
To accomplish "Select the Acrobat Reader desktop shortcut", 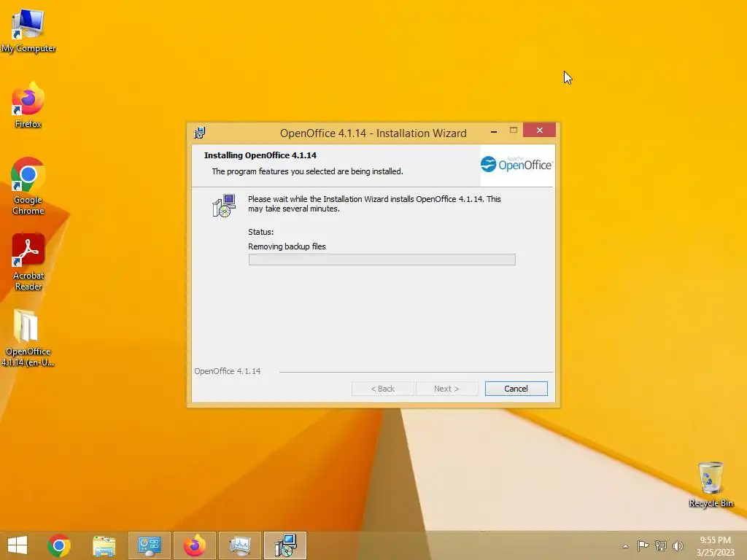I will (x=28, y=262).
